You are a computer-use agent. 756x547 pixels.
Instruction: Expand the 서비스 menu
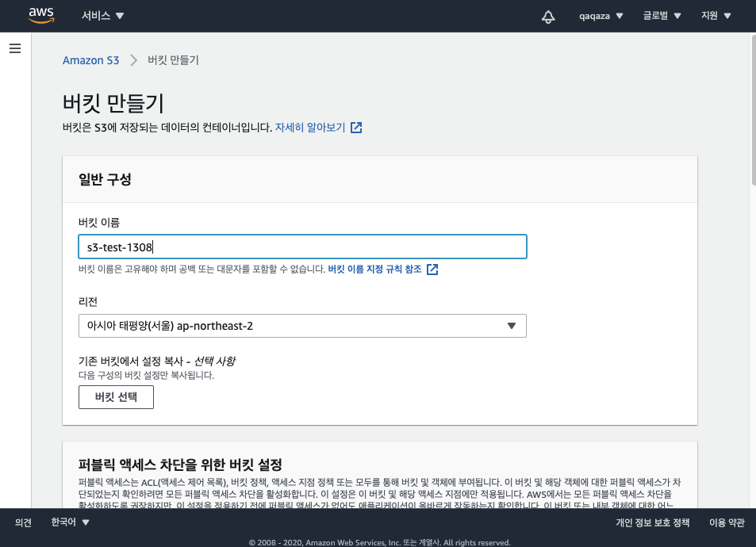coord(103,16)
